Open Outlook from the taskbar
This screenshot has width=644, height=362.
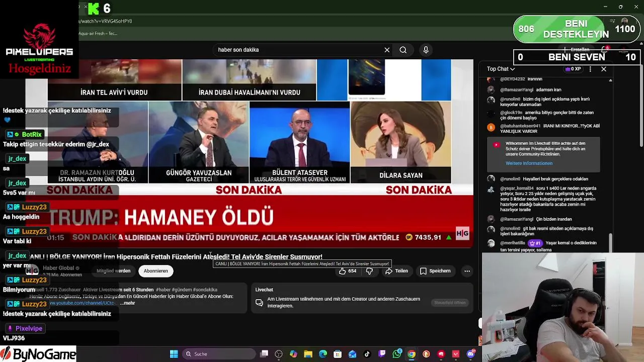(352, 354)
